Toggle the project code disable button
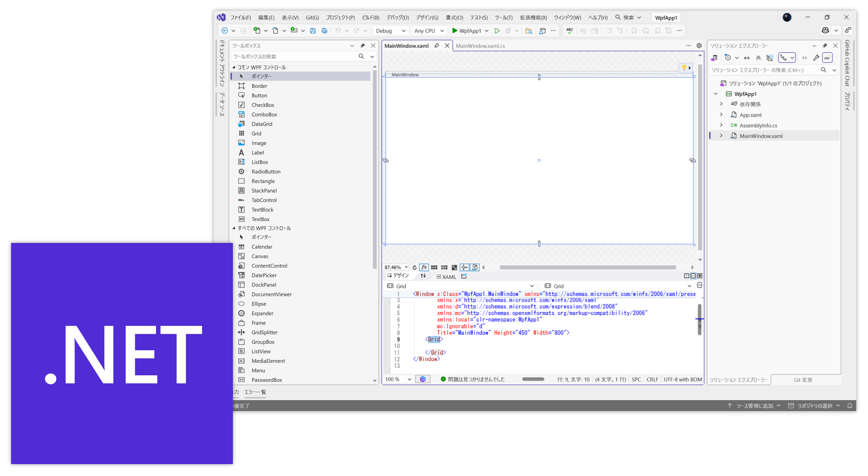 (474, 268)
